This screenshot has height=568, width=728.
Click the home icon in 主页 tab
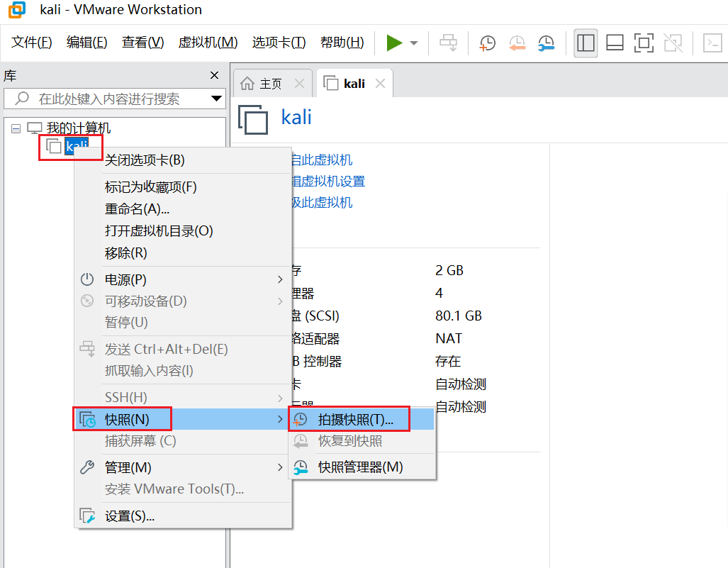[x=247, y=84]
